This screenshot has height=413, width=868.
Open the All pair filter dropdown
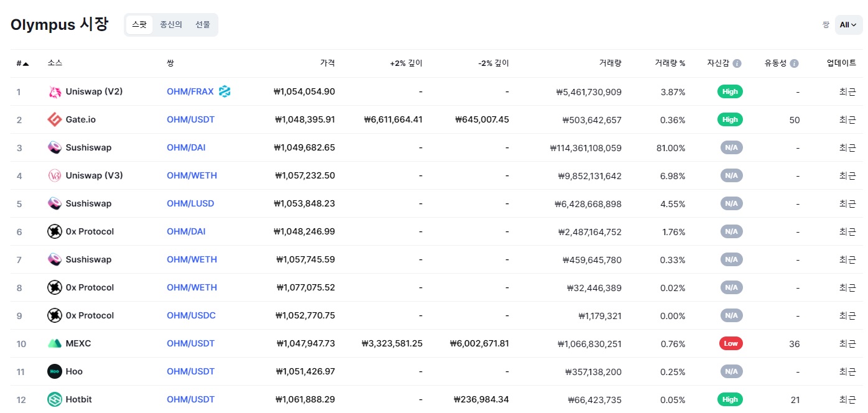tap(848, 25)
